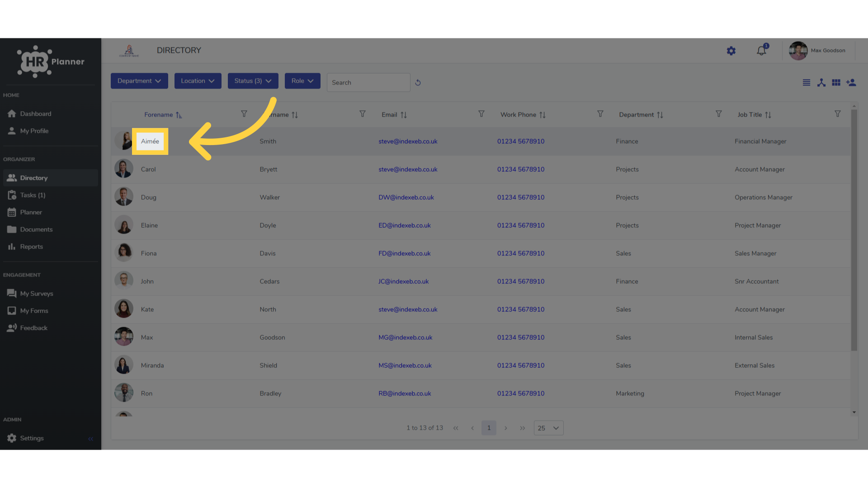Viewport: 868px width, 488px height.
Task: Click the table vertical scrollbar
Action: pyautogui.click(x=854, y=230)
